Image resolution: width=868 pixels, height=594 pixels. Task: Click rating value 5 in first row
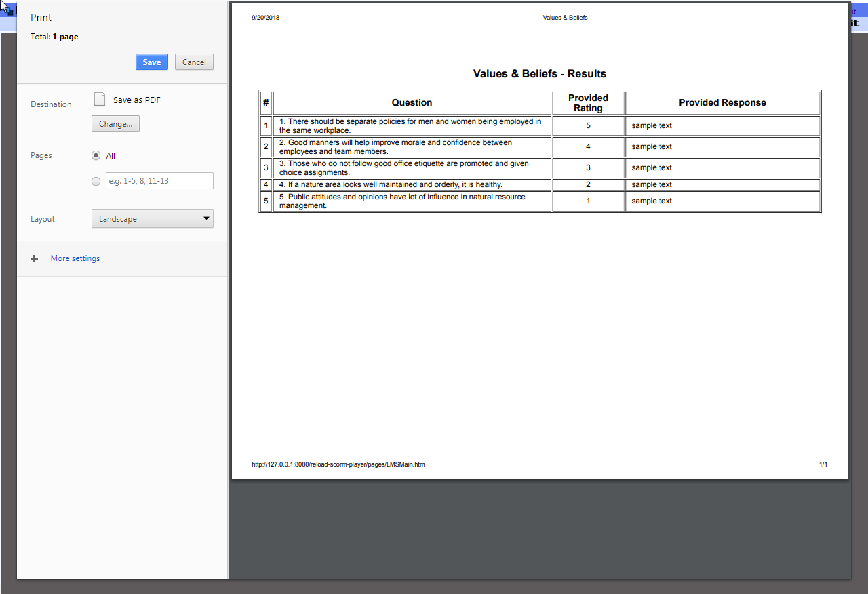click(588, 125)
